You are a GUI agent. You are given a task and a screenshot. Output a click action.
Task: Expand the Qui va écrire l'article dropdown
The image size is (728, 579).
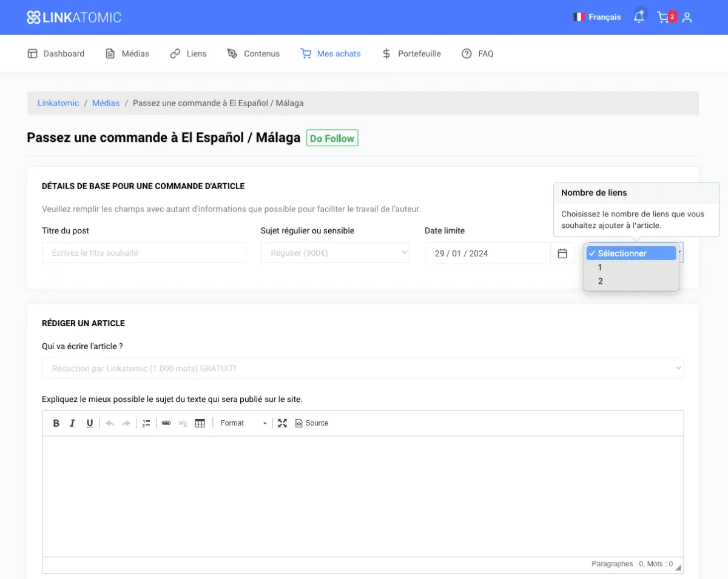(362, 368)
